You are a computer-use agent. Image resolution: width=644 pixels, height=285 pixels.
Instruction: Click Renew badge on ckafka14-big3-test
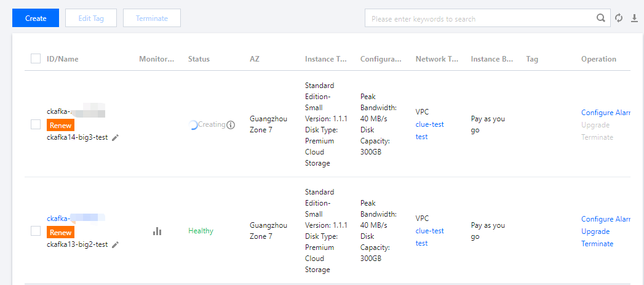point(60,126)
